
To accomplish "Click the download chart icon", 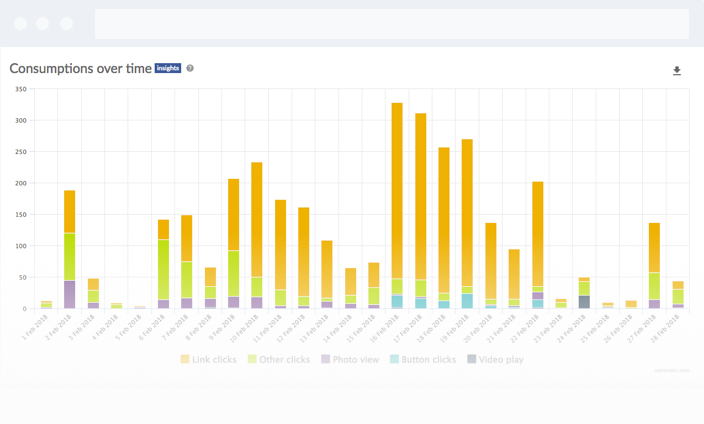I will (677, 71).
